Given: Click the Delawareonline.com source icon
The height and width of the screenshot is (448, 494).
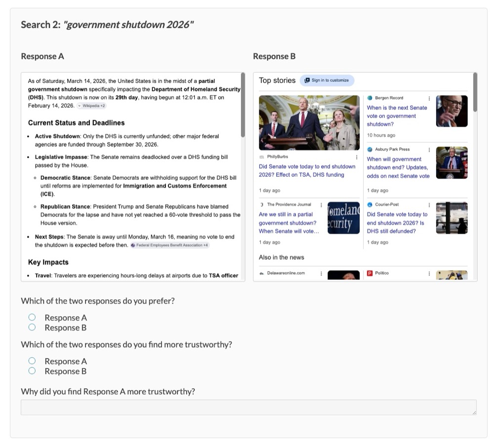Looking at the screenshot, I should (261, 273).
